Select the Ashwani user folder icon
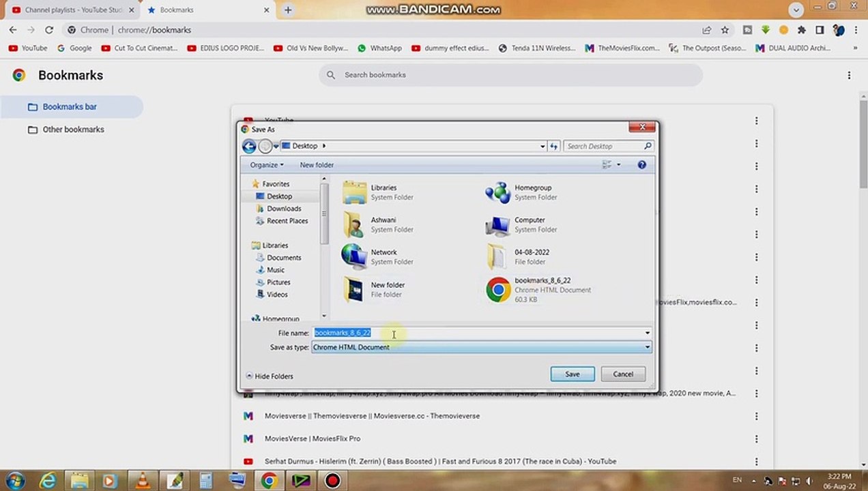This screenshot has width=868, height=491. (x=353, y=224)
